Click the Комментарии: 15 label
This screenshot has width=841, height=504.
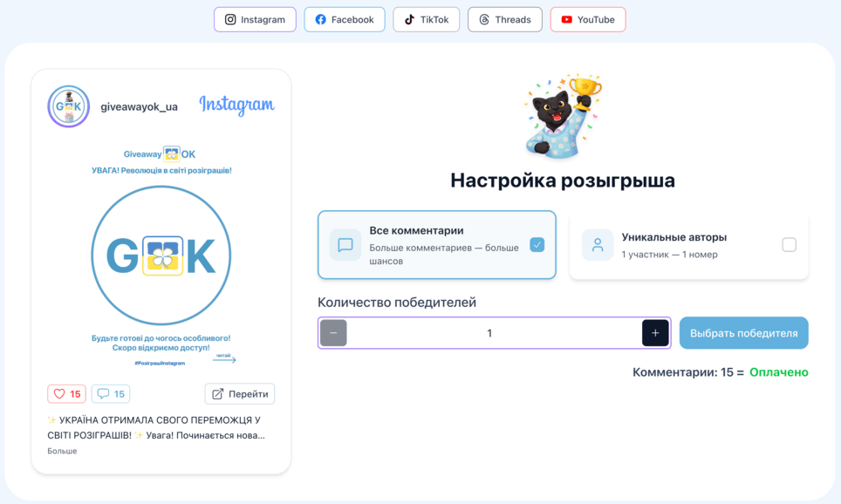pyautogui.click(x=683, y=372)
